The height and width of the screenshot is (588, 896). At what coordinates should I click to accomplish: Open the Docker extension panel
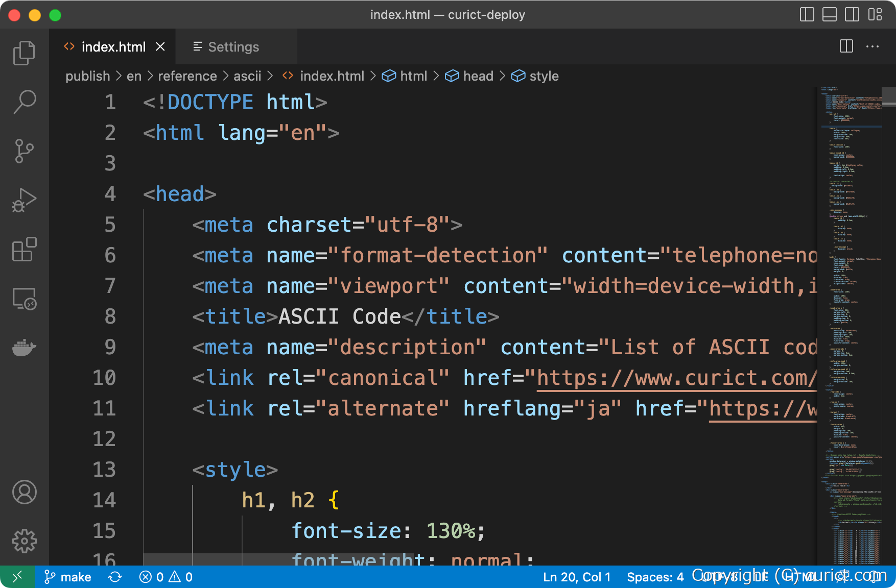point(24,348)
